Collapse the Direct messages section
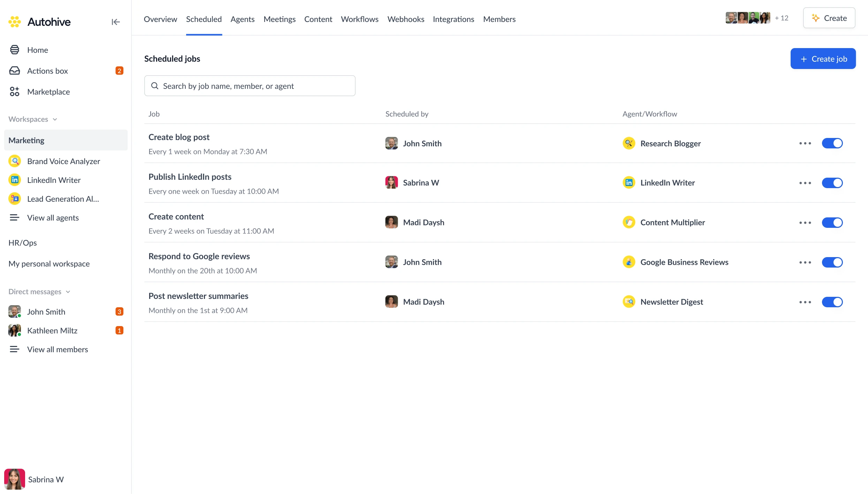 pos(68,292)
